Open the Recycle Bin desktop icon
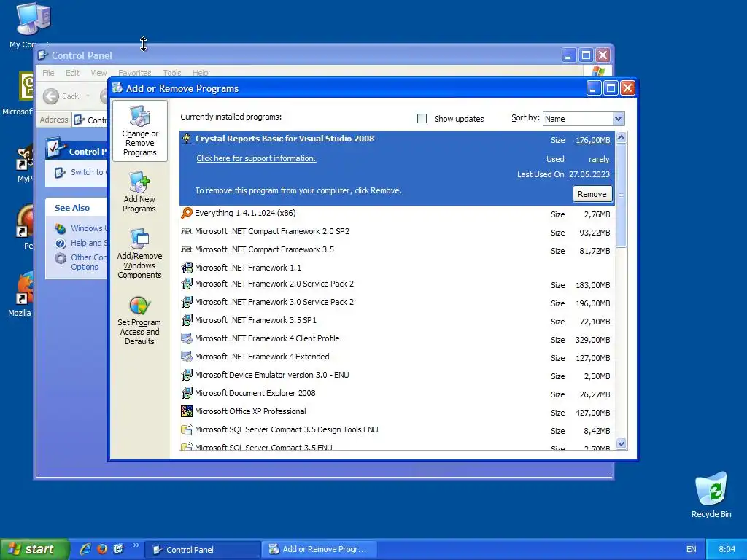The height and width of the screenshot is (560, 747). pos(711,495)
